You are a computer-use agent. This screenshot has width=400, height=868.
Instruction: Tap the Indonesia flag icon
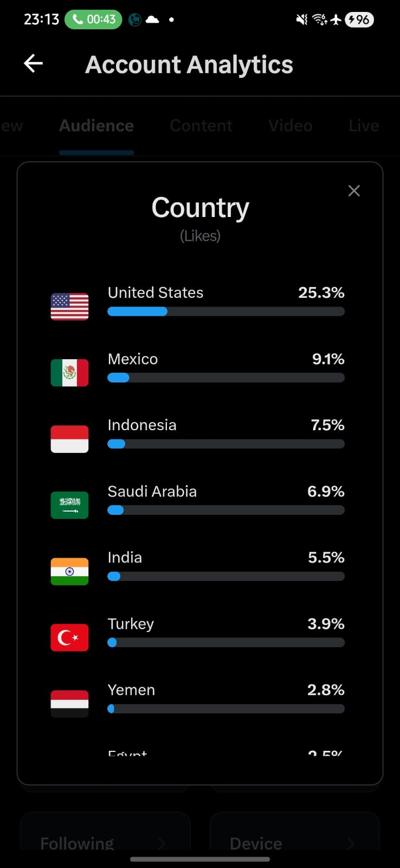point(69,439)
